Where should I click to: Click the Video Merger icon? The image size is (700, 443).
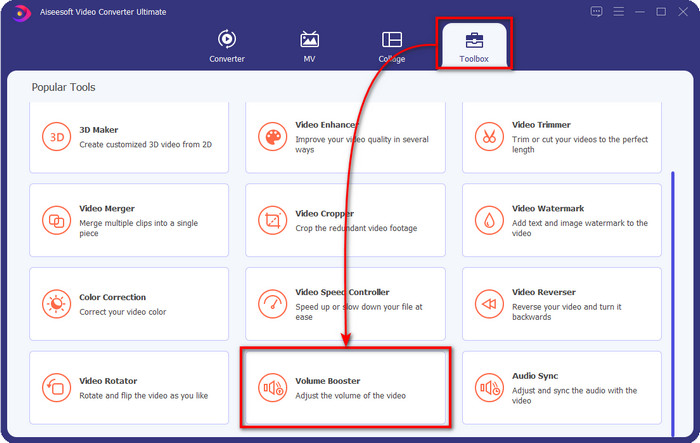click(56, 220)
